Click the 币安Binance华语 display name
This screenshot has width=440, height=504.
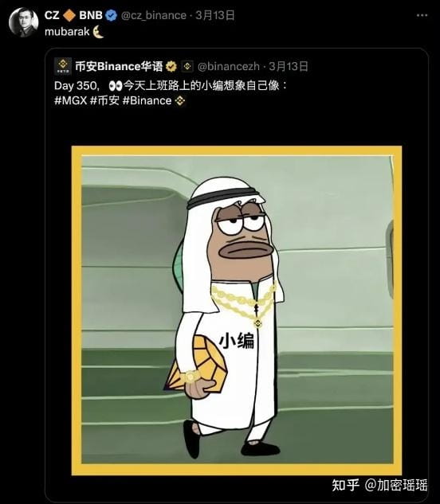119,66
